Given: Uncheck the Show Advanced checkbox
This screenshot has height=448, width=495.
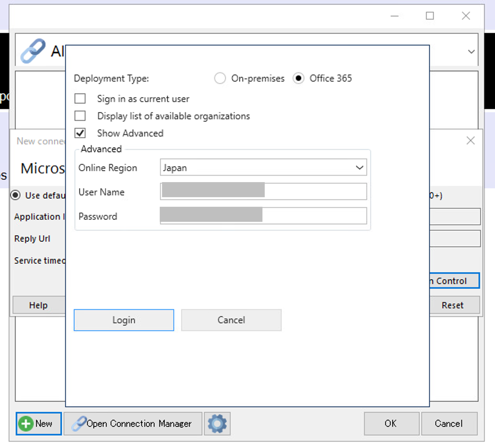Looking at the screenshot, I should pos(80,133).
